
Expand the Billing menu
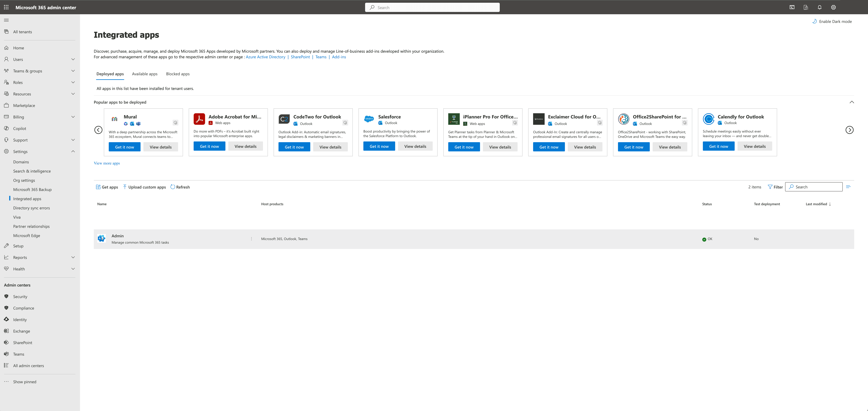click(73, 117)
